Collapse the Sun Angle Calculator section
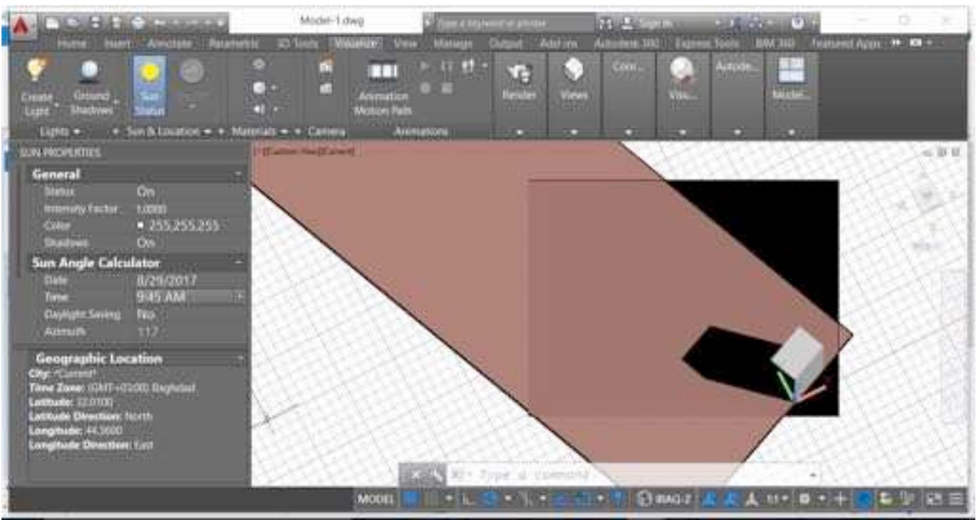Image resolution: width=980 pixels, height=520 pixels. click(x=239, y=263)
